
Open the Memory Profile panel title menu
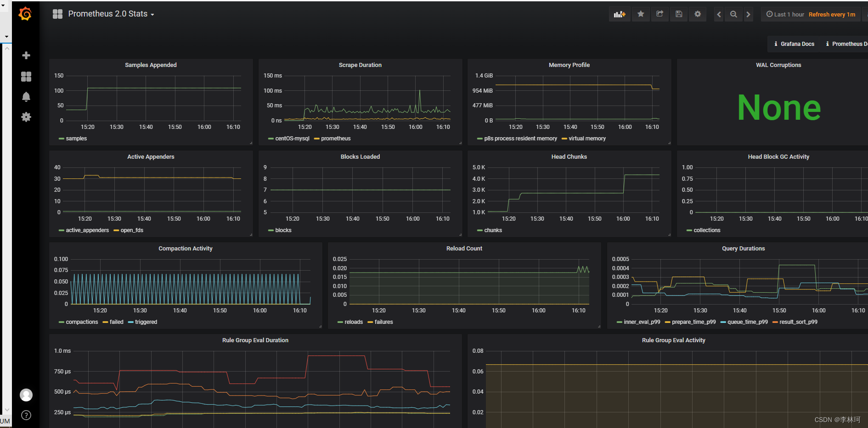[x=569, y=65]
